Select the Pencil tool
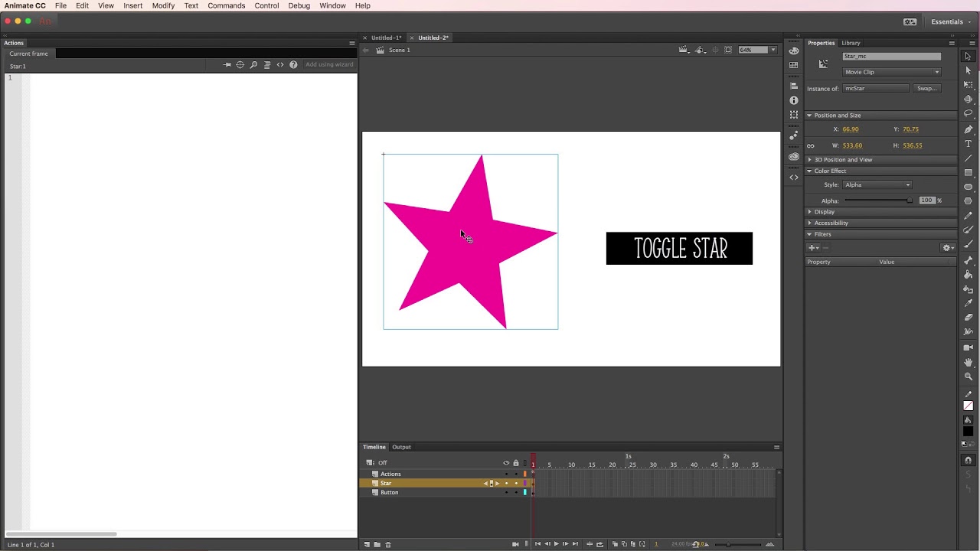This screenshot has width=980, height=551. click(968, 216)
